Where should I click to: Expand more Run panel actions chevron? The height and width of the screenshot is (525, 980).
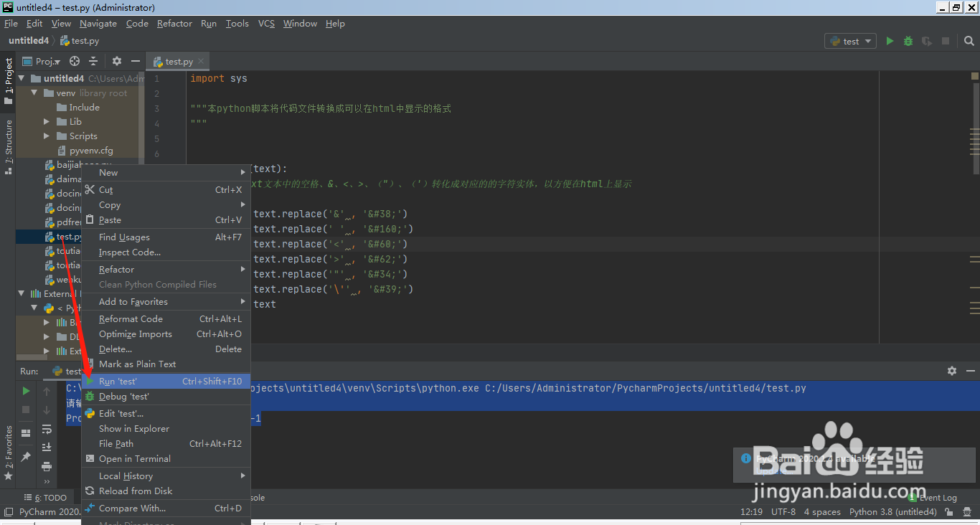pos(47,482)
